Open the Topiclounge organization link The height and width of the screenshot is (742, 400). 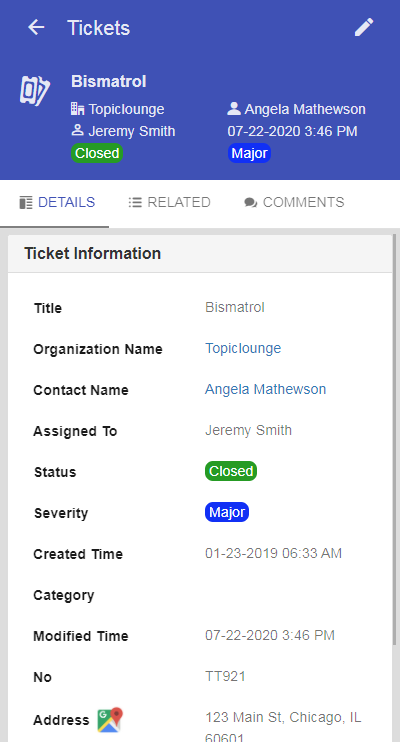(x=243, y=348)
